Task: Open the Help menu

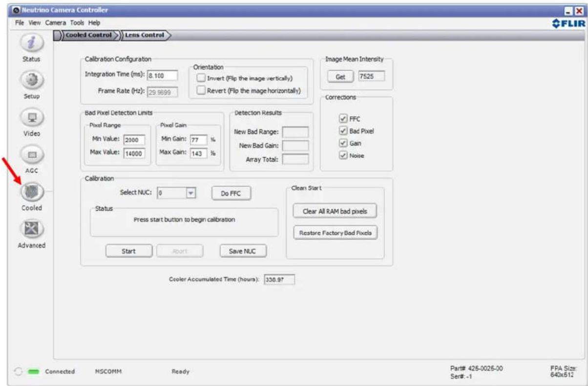Action: (94, 23)
